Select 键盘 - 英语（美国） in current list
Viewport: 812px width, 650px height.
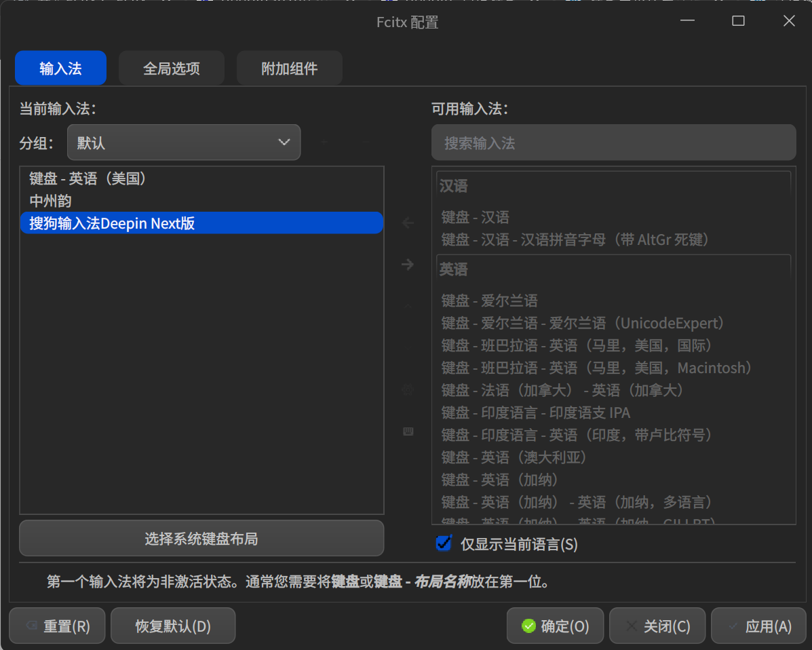[x=201, y=178]
